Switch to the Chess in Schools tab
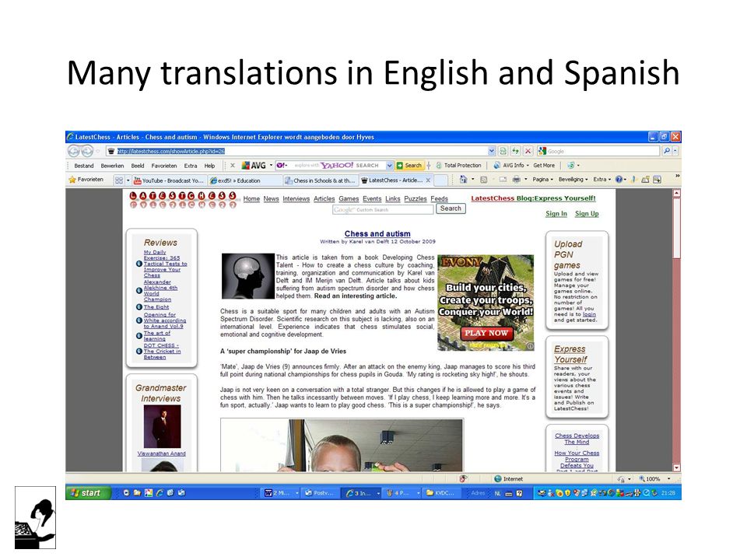 [x=320, y=180]
